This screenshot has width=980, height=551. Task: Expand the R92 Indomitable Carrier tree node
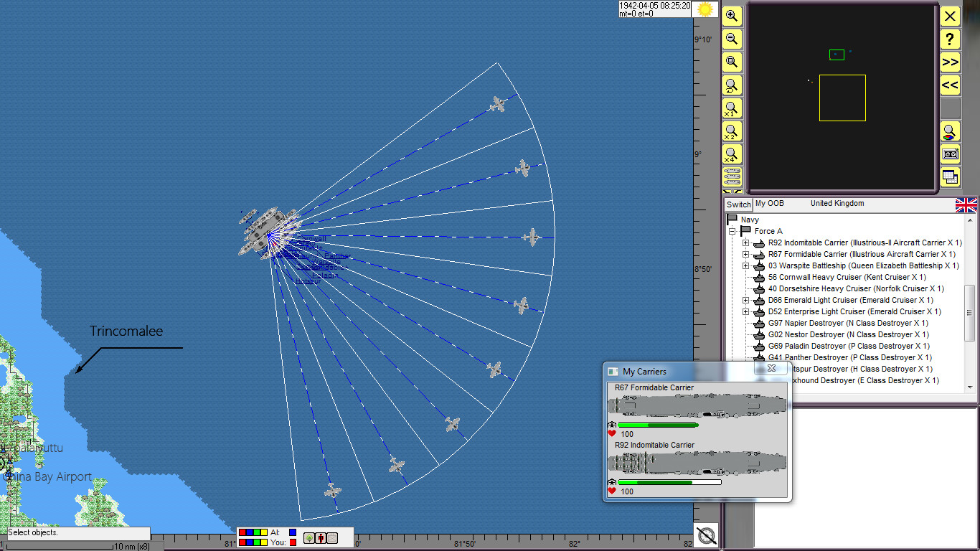(746, 242)
